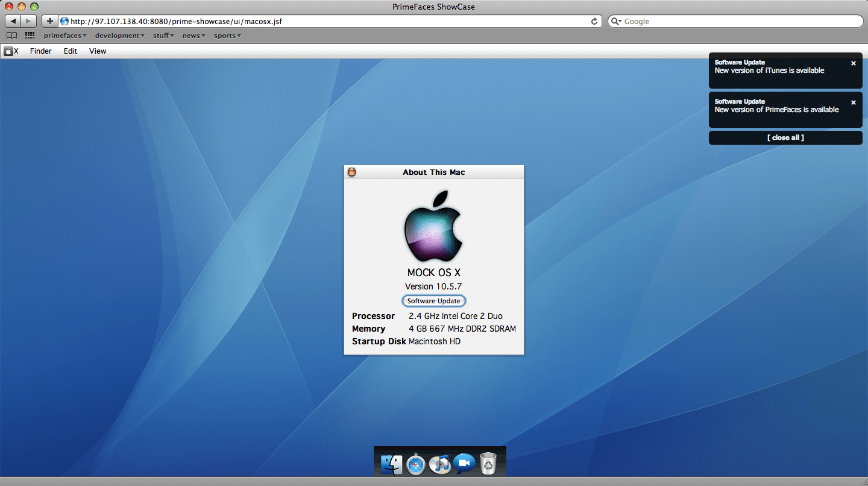Click the Google search field
Viewport: 868px width, 486px height.
tap(735, 21)
